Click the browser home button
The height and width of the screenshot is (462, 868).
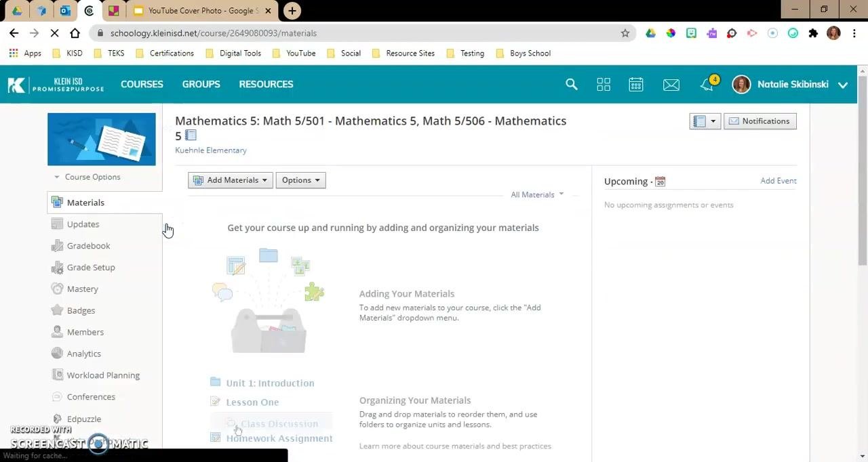75,33
